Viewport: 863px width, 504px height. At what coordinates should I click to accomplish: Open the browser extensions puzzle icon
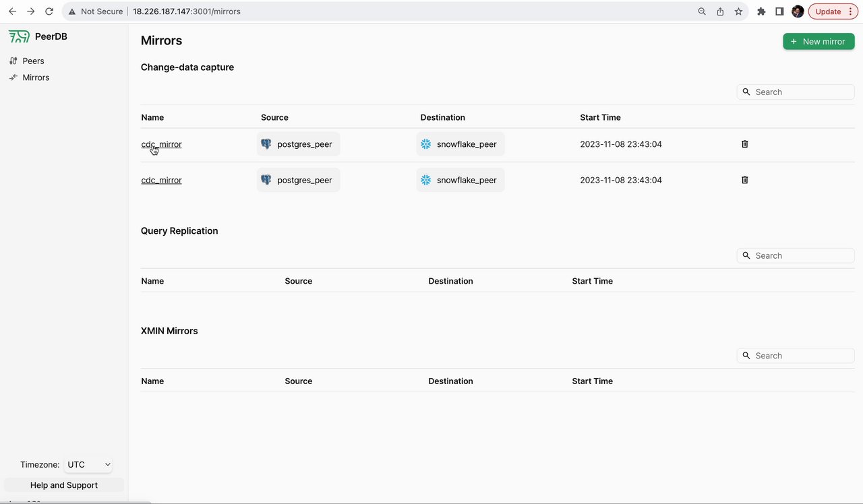point(761,11)
